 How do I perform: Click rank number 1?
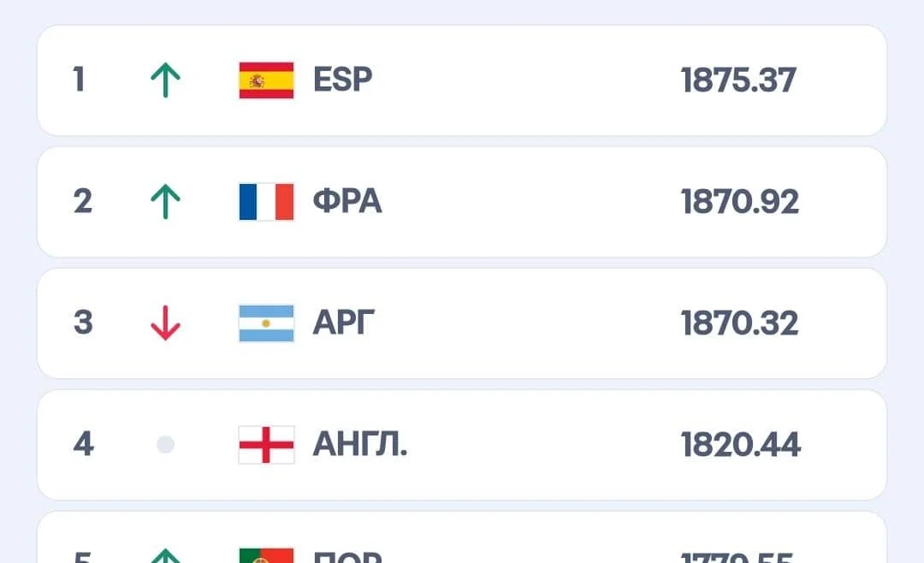point(80,80)
